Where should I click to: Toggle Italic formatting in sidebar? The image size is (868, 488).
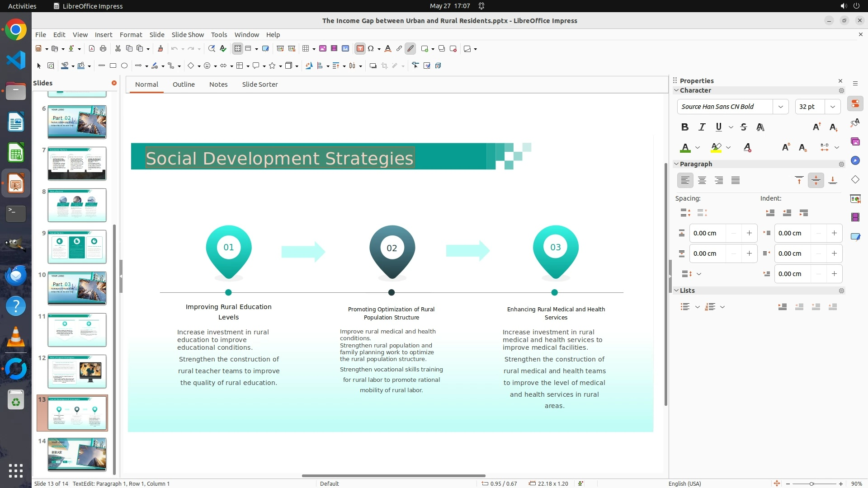click(x=702, y=127)
